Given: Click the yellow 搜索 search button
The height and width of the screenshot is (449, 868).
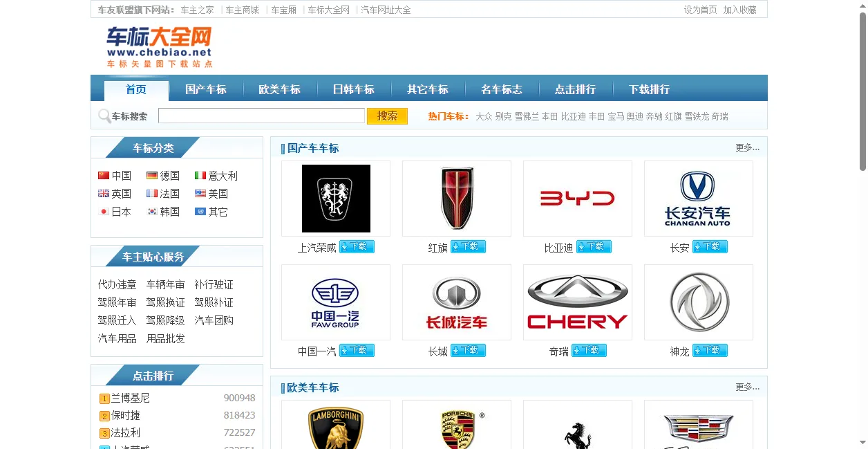Looking at the screenshot, I should [387, 116].
